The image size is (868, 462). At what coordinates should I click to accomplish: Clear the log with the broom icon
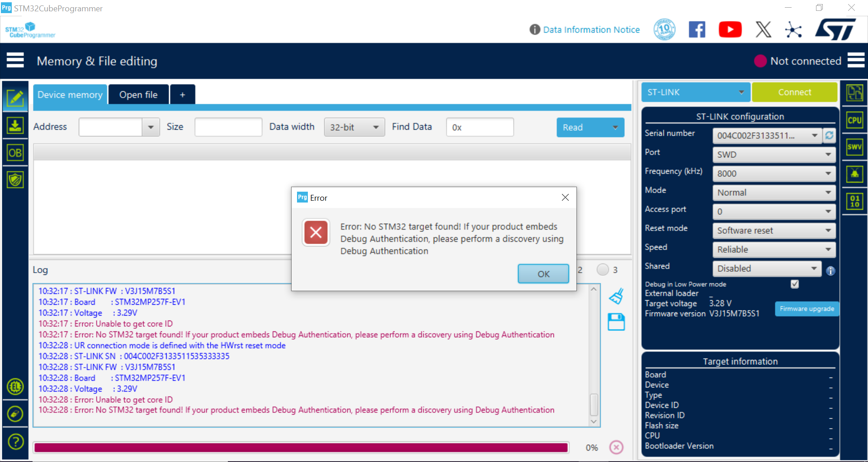click(x=616, y=296)
